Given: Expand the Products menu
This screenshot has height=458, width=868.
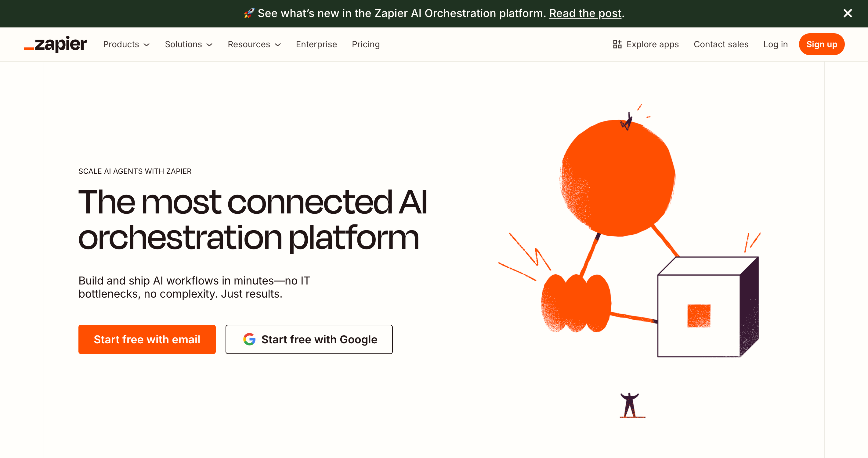Looking at the screenshot, I should tap(126, 44).
